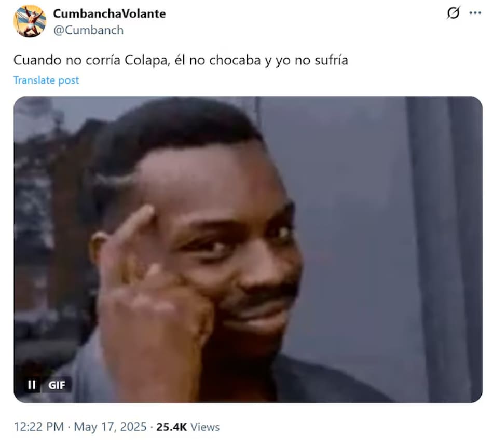Visit the @Cumbanch handle link

tap(88, 30)
